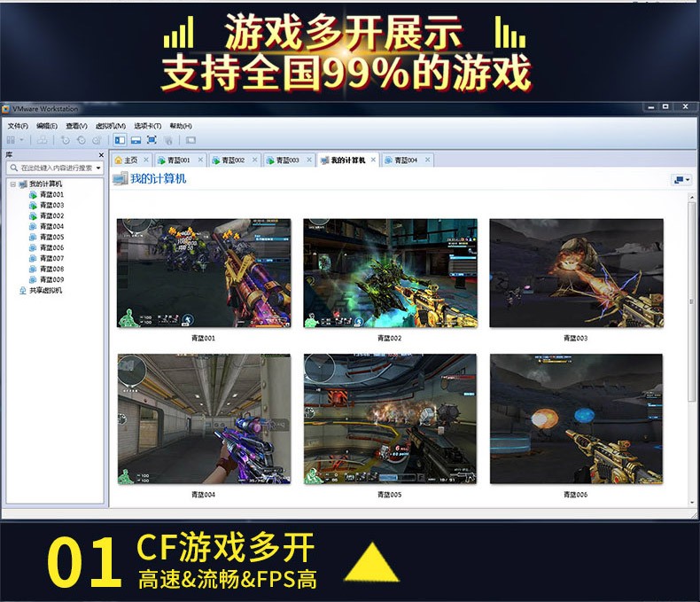
Task: Select 青蓝002 in the library tree
Action: click(46, 215)
